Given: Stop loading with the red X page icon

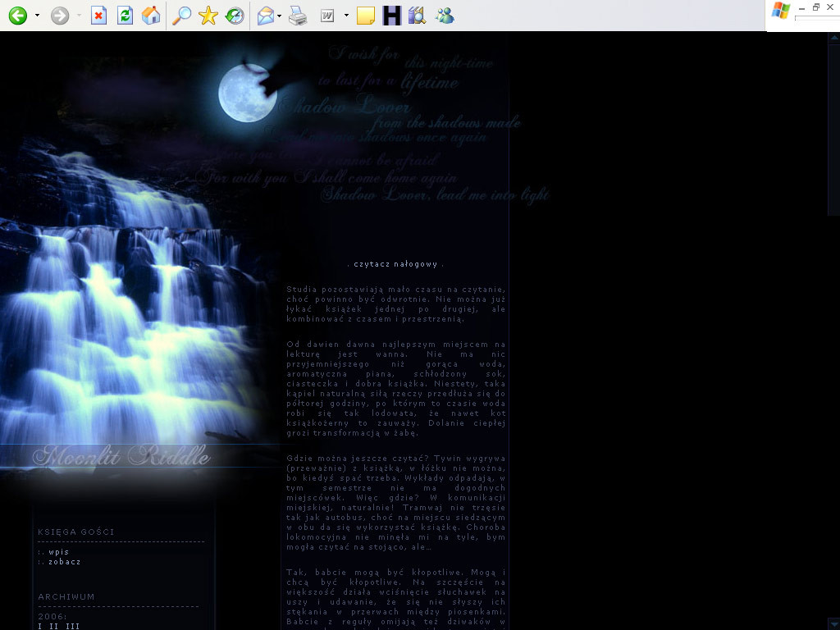Looking at the screenshot, I should pyautogui.click(x=98, y=16).
